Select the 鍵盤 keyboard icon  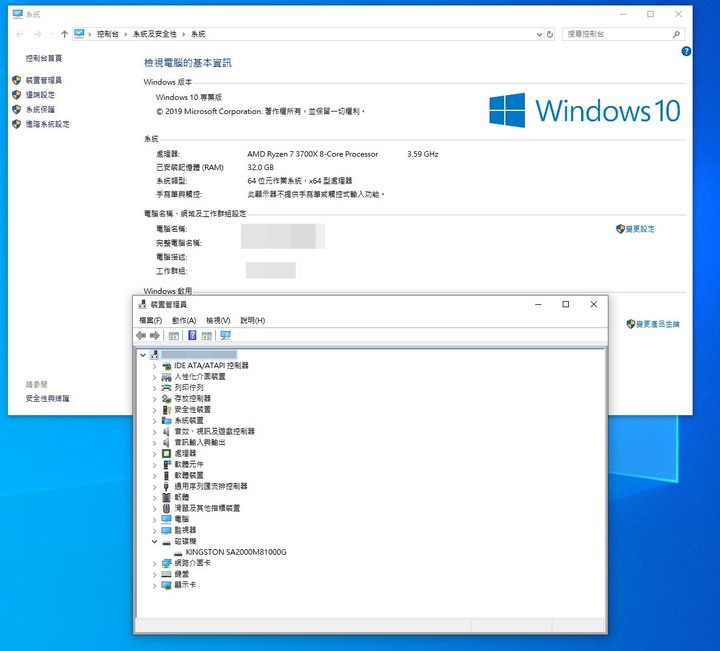166,574
